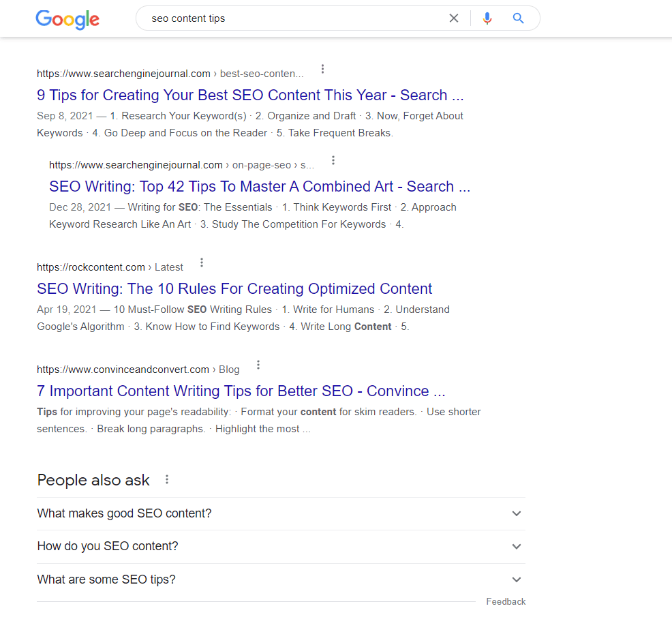
Task: Click the magnifying glass to search again
Action: coord(518,18)
